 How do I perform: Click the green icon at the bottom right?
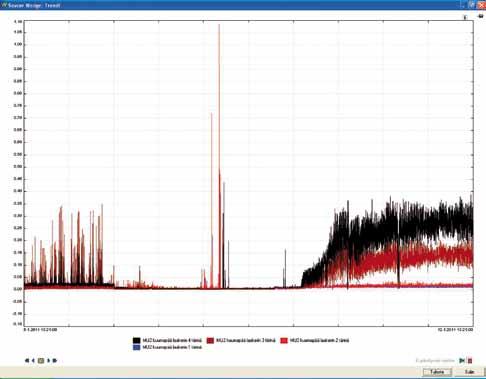pyautogui.click(x=462, y=361)
